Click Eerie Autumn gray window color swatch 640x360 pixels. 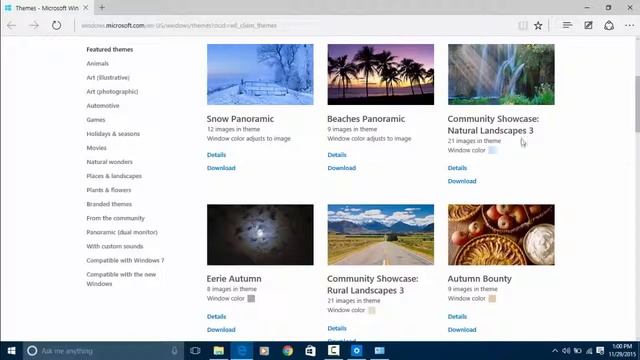pyautogui.click(x=251, y=299)
